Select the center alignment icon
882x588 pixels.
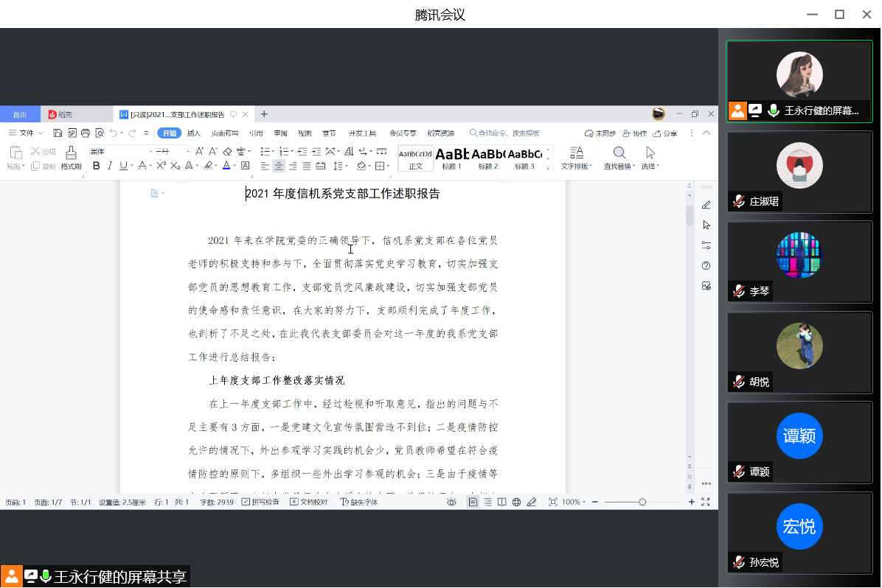(x=279, y=166)
